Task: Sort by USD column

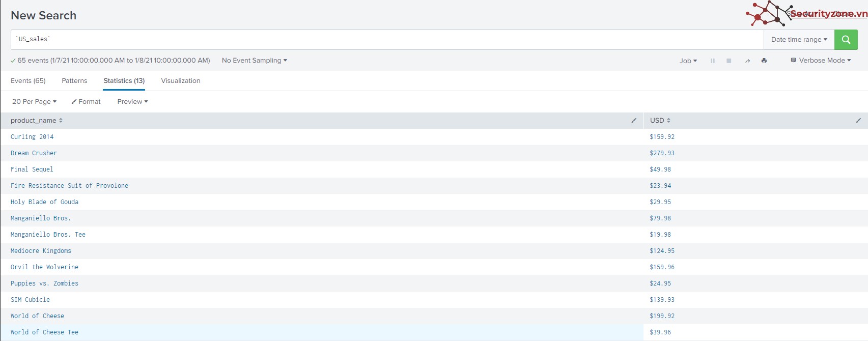Action: (x=660, y=121)
